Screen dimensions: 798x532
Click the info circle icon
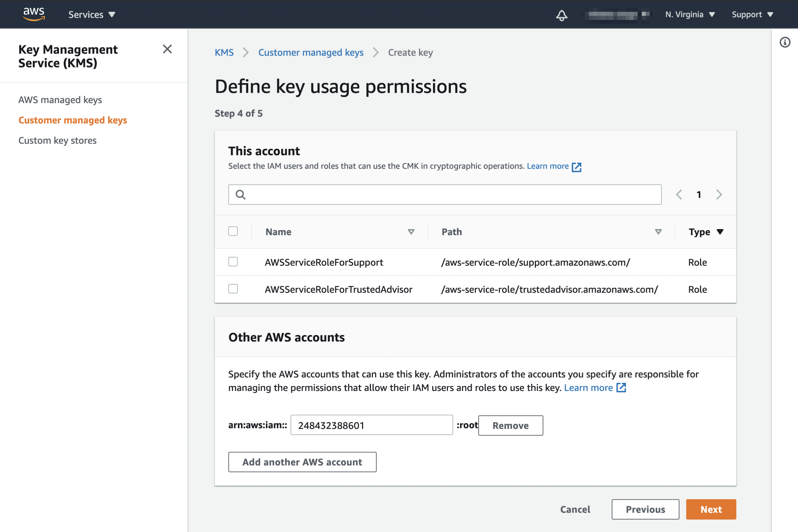(x=784, y=42)
